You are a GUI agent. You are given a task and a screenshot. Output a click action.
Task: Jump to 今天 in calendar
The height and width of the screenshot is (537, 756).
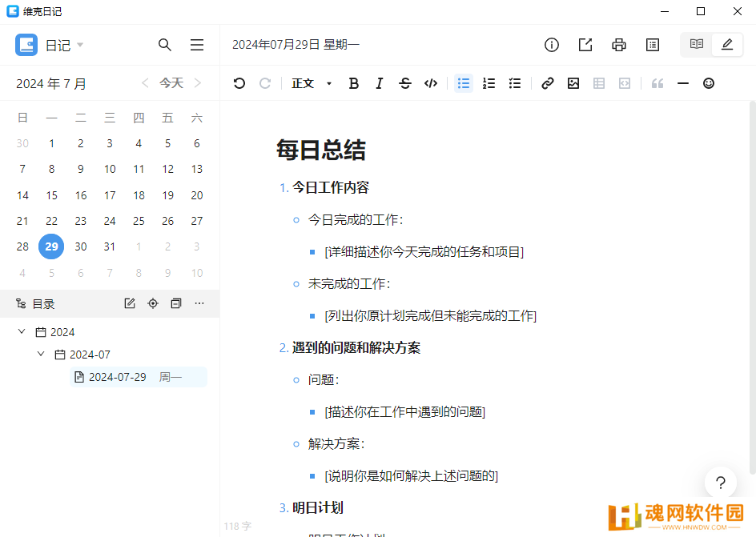(171, 83)
